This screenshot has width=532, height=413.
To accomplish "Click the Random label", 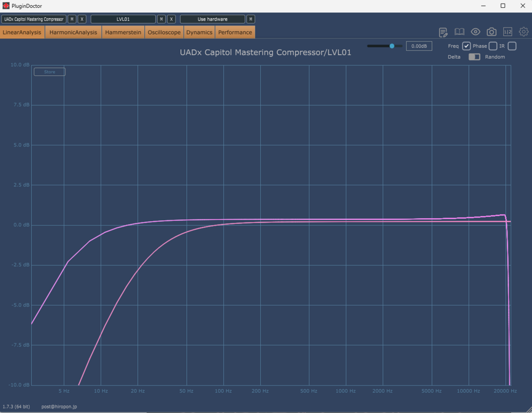I will [495, 57].
